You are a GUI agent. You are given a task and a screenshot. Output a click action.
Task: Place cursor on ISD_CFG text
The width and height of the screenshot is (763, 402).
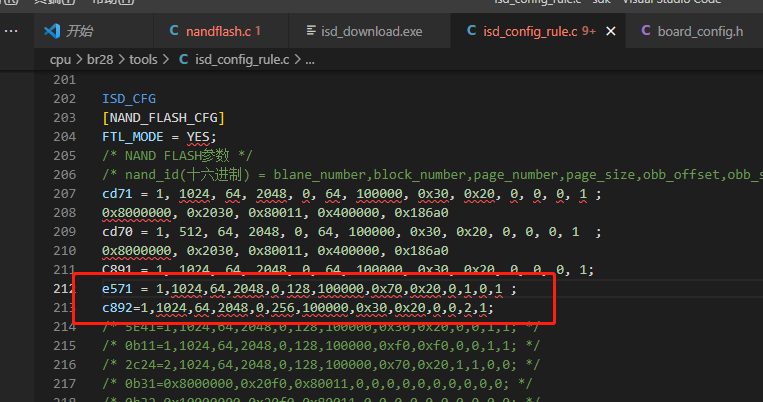[129, 99]
